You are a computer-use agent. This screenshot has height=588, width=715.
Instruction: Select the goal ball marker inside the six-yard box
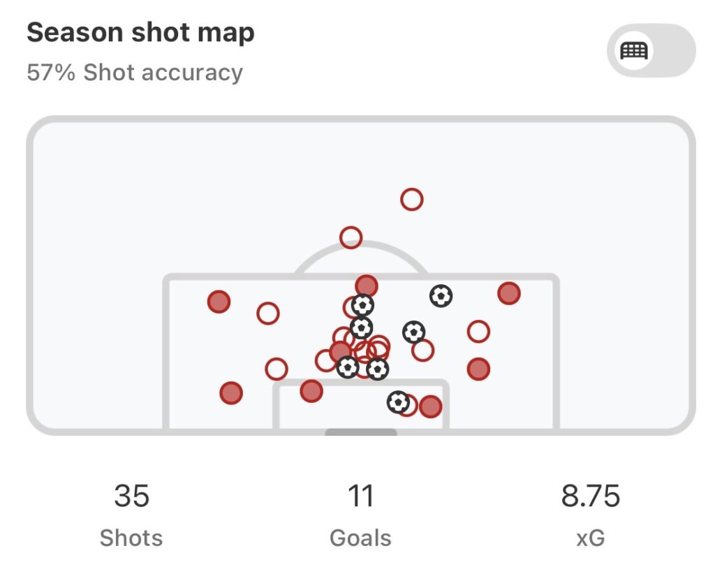coord(398,402)
